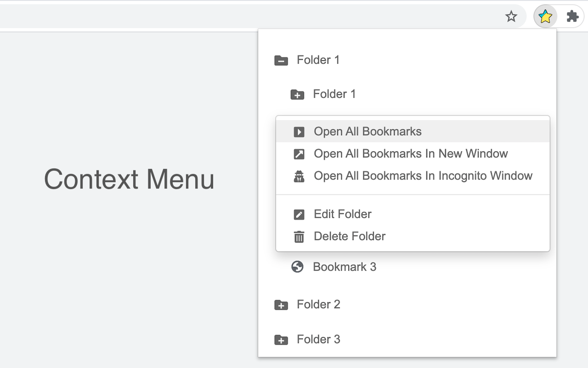Expand Folder 2 to show its contents
This screenshot has width=588, height=368.
[x=319, y=305]
